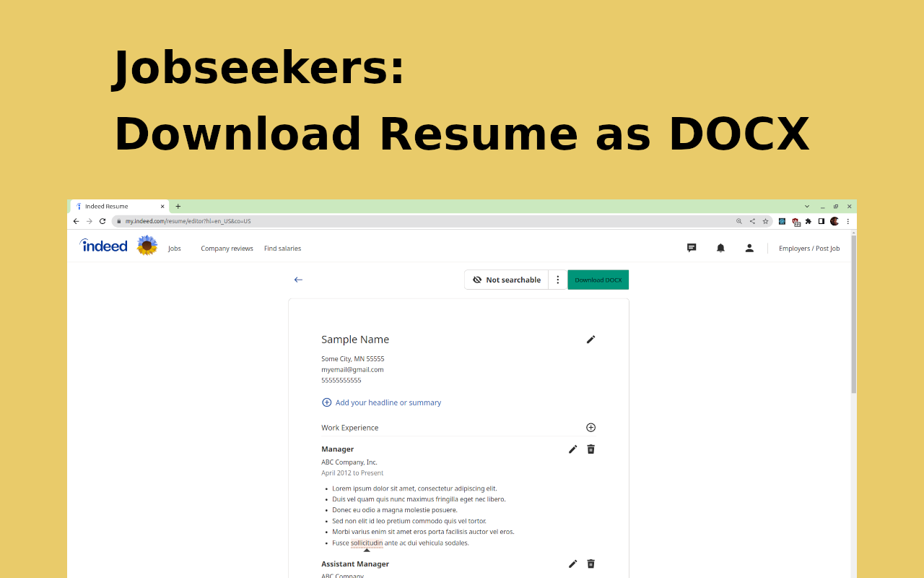Click the Assistant Manager job title

[355, 564]
